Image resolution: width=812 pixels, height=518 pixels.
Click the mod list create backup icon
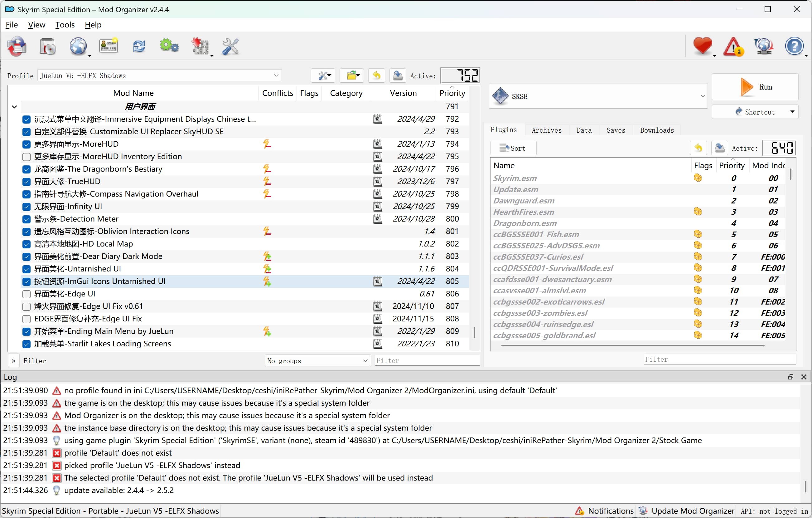(x=398, y=76)
